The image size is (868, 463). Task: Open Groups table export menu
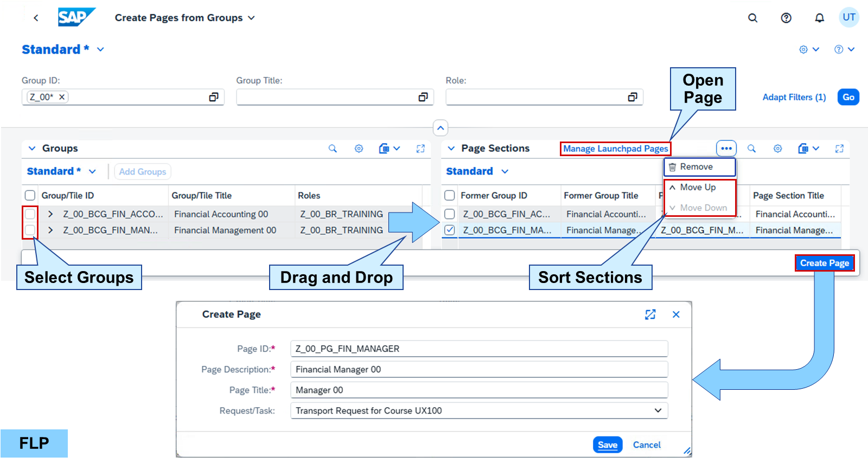(x=390, y=149)
